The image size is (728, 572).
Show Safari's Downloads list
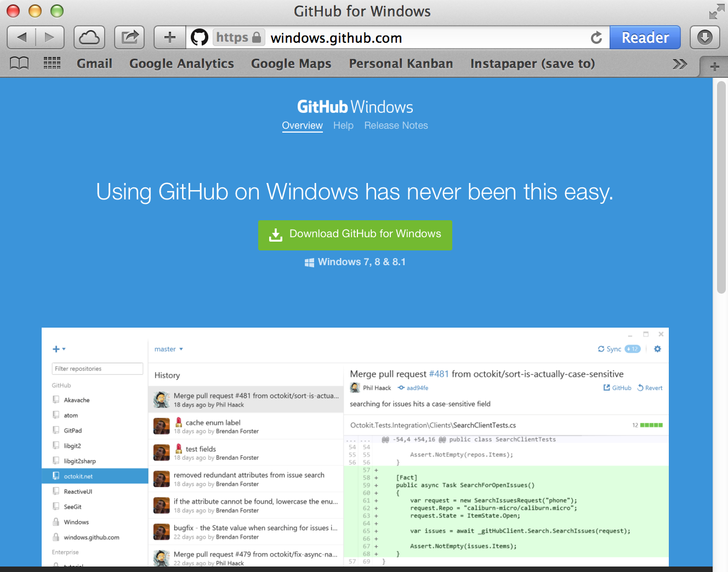point(705,37)
